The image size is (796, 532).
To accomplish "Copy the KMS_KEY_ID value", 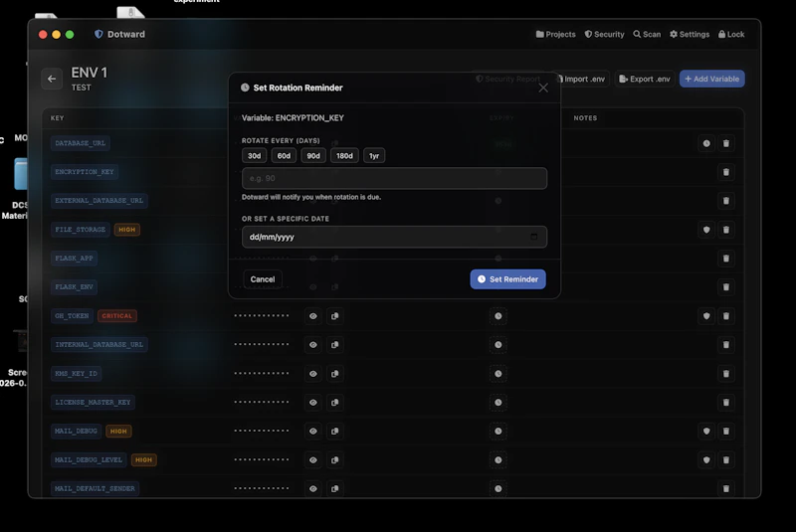I will pos(335,374).
